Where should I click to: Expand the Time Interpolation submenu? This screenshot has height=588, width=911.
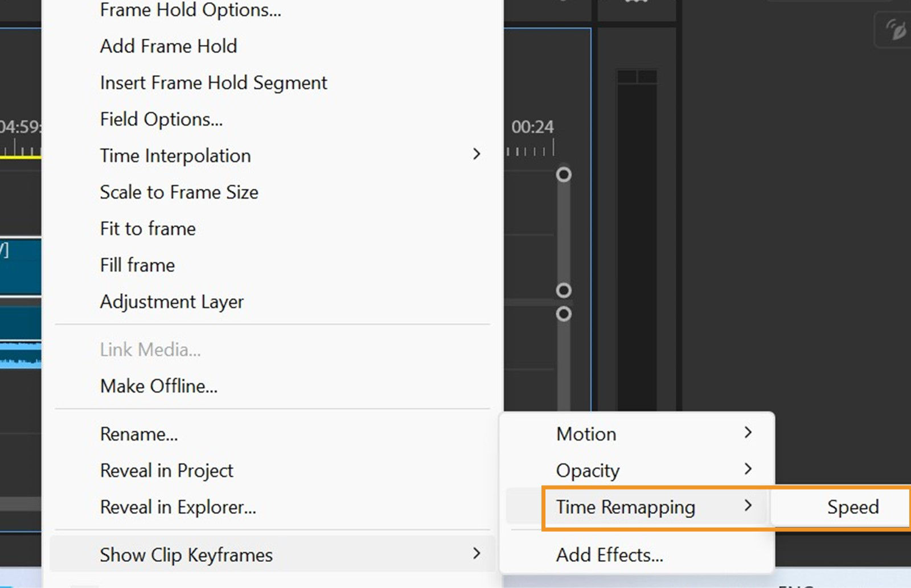[175, 155]
